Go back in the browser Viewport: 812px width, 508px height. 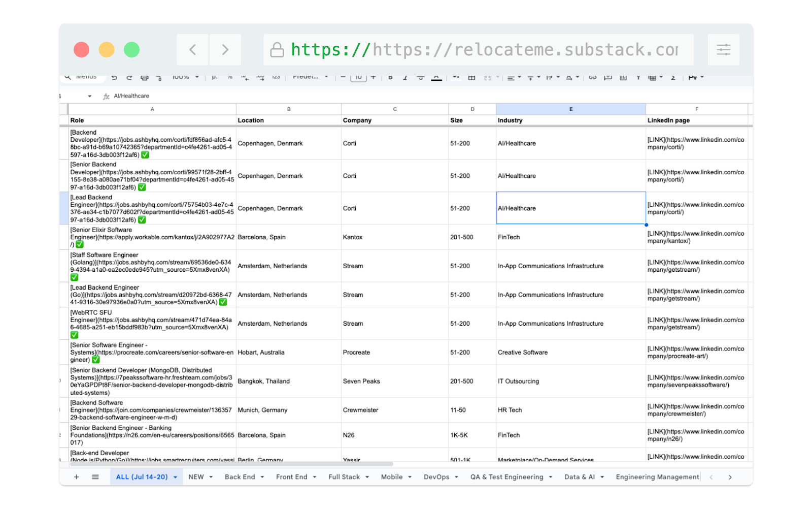(192, 50)
